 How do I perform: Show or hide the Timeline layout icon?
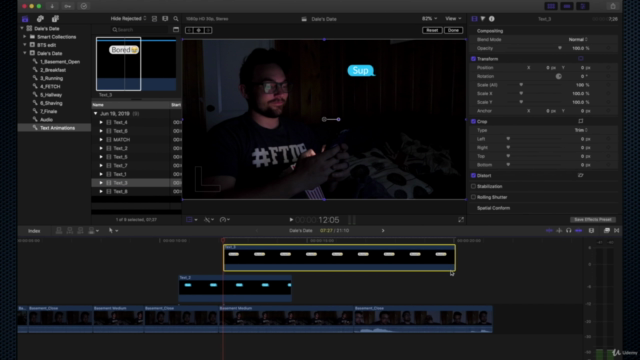tap(567, 6)
